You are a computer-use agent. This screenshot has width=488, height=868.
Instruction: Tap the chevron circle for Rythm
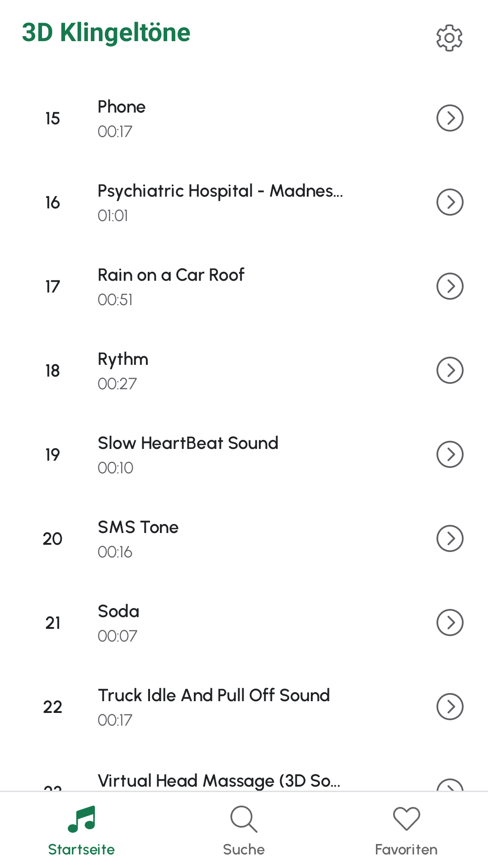[x=450, y=370]
